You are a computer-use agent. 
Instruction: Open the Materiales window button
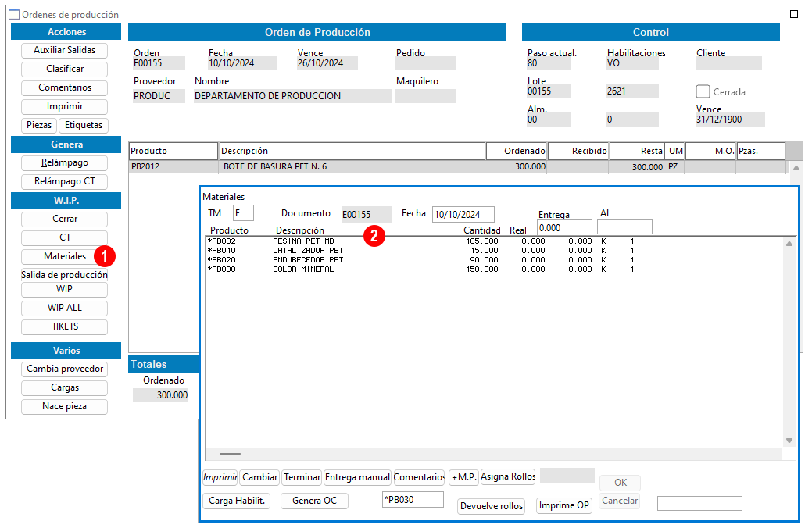[65, 256]
